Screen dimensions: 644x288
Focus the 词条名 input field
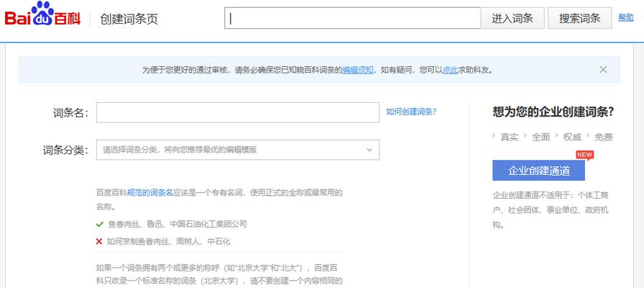coord(238,113)
